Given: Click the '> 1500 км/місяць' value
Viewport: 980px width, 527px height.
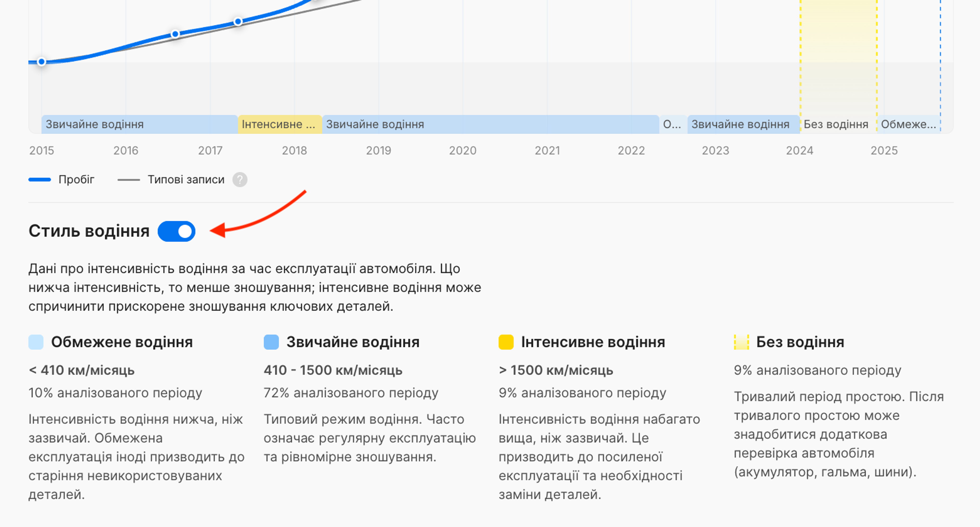Looking at the screenshot, I should click(556, 370).
